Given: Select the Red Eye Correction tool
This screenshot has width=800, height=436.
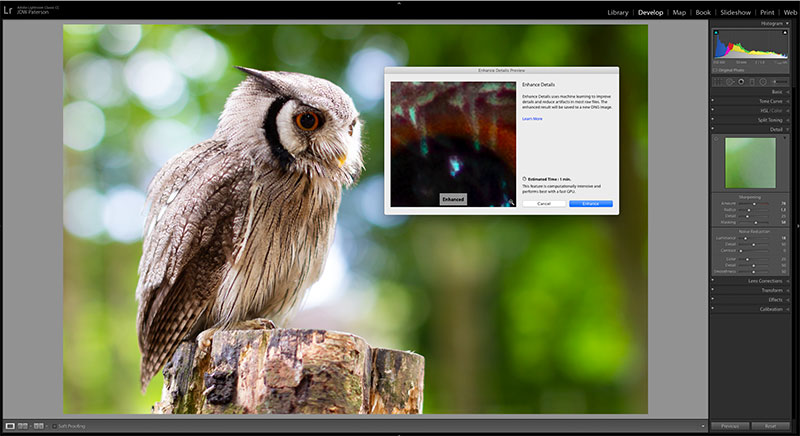Looking at the screenshot, I should [x=741, y=82].
